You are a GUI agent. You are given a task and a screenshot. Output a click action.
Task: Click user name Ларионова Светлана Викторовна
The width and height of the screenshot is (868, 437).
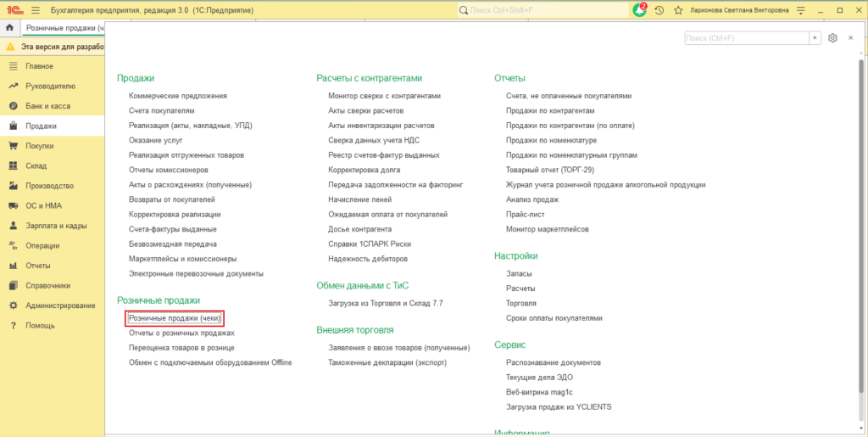point(739,10)
